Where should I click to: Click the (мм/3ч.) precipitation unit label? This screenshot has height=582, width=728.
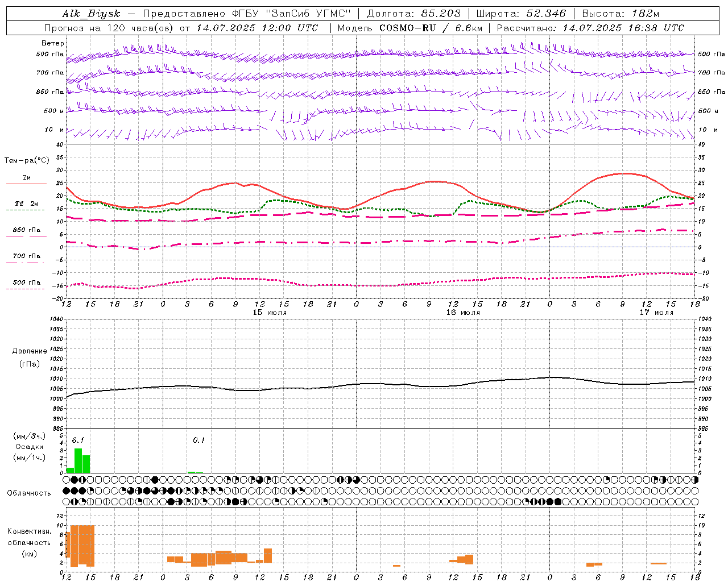click(x=30, y=436)
